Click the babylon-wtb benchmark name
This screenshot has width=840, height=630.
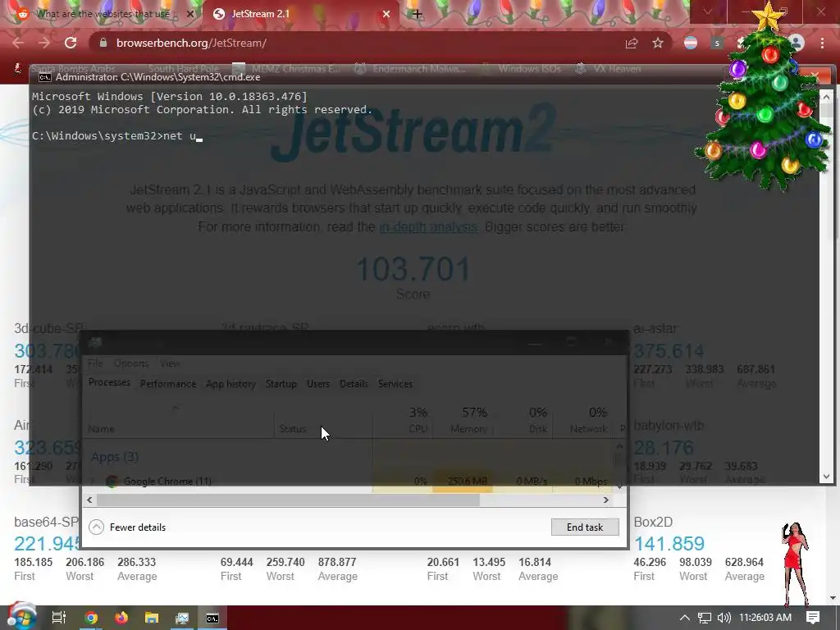pyautogui.click(x=669, y=426)
